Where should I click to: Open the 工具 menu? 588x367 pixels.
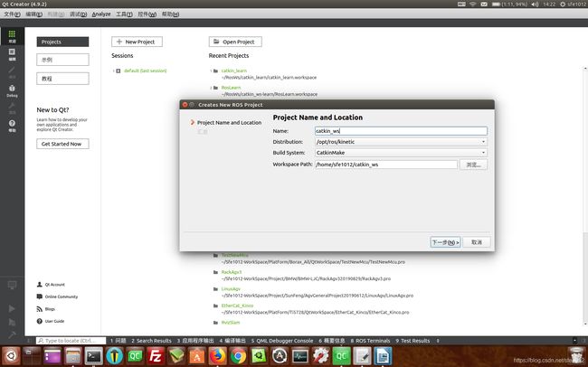(x=124, y=14)
